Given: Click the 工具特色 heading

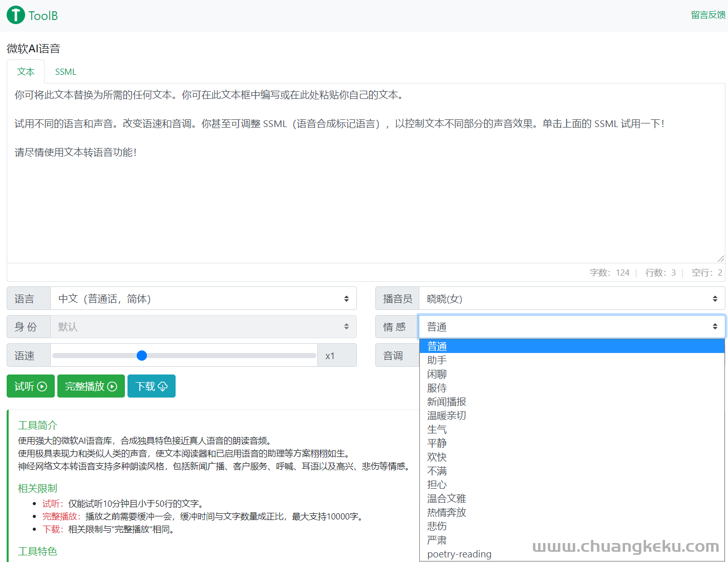Looking at the screenshot, I should coord(37,551).
